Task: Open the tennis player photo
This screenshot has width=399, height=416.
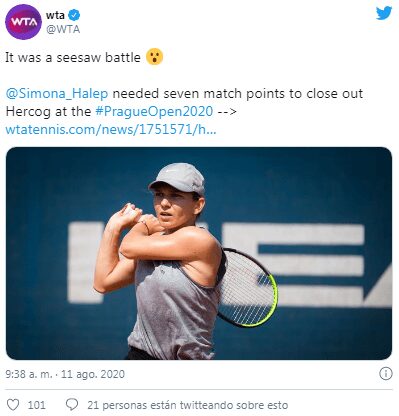Action: point(199,253)
